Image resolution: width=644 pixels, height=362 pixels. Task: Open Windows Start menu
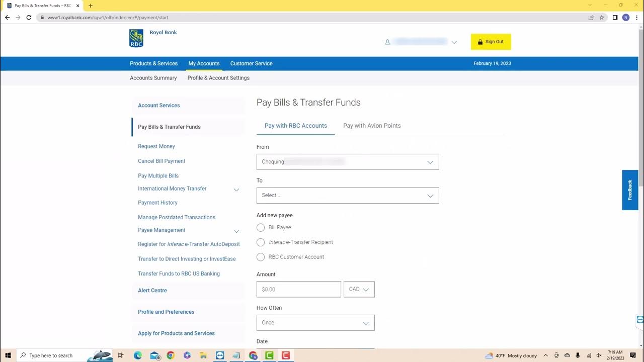pos(8,355)
